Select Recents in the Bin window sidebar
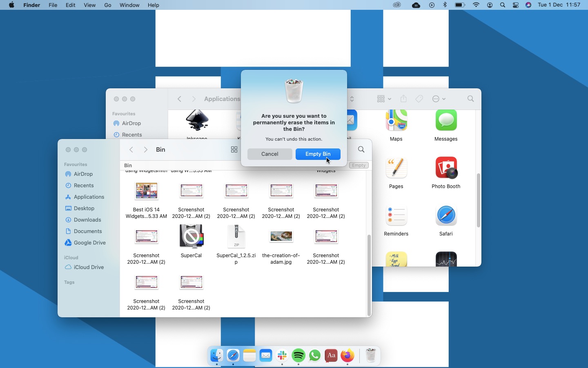The height and width of the screenshot is (368, 588). [x=84, y=186]
